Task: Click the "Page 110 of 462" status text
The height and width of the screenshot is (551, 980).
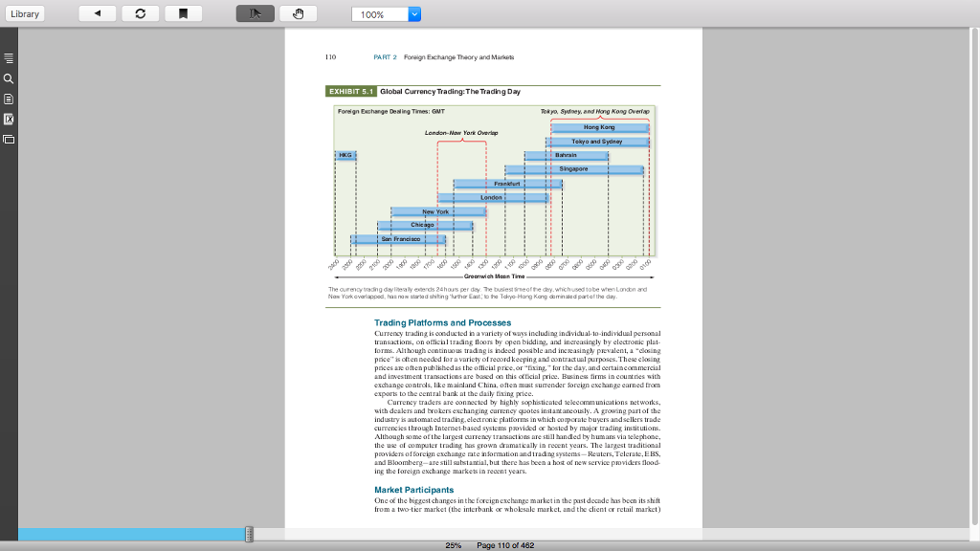Action: point(505,546)
